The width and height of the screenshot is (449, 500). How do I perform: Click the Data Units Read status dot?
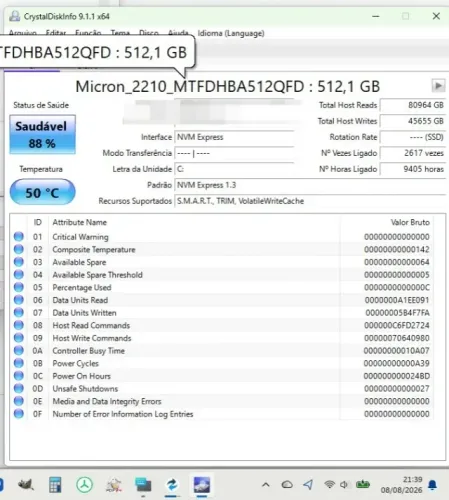click(x=19, y=300)
